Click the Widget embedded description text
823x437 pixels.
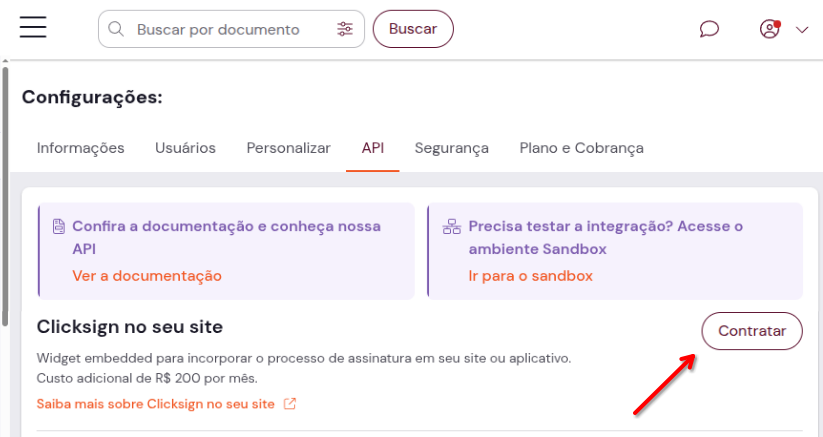(304, 359)
